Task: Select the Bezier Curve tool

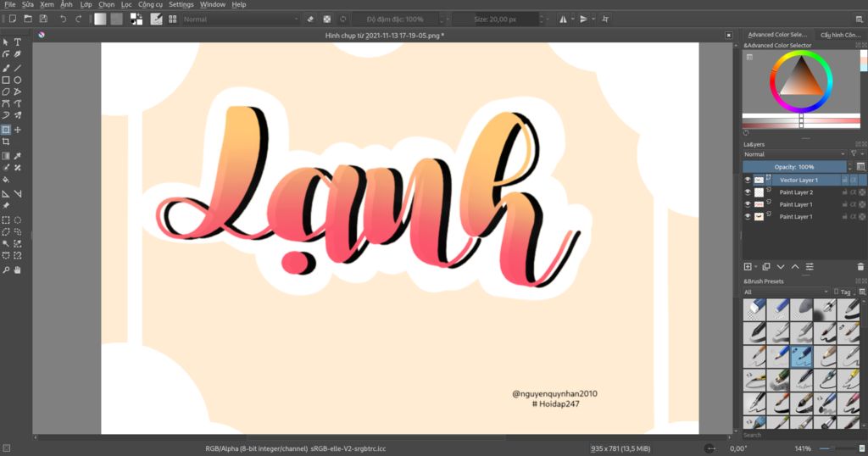Action: click(x=6, y=103)
